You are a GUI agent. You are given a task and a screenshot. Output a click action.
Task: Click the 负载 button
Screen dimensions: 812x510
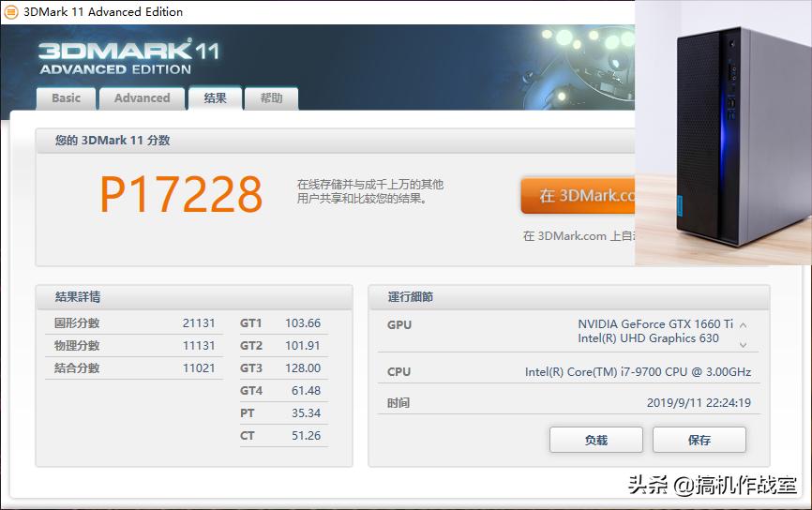596,440
